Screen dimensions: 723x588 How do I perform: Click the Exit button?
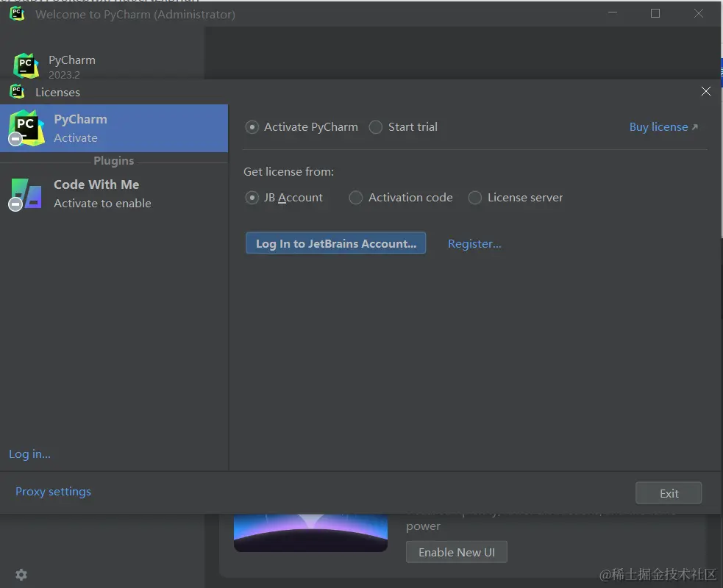(x=669, y=493)
